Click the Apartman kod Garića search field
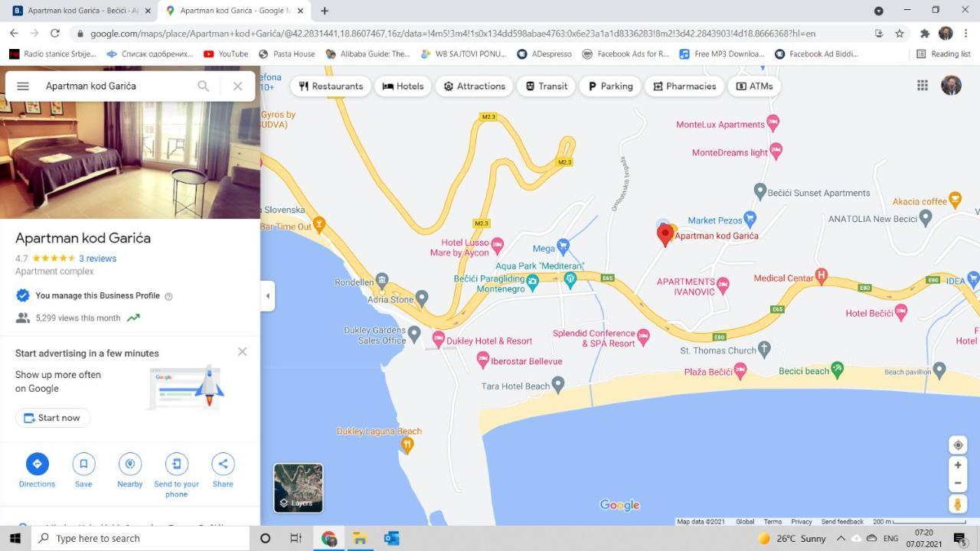The width and height of the screenshot is (980, 551). point(115,86)
